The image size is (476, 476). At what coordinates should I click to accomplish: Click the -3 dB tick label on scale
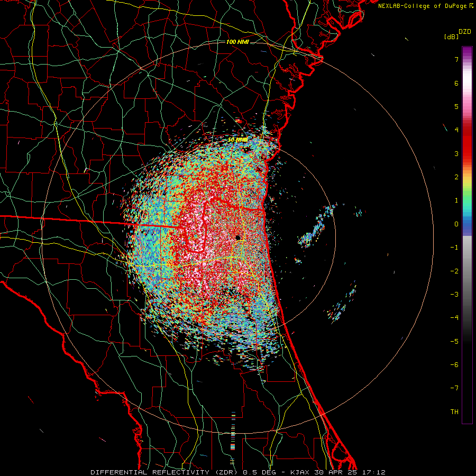(454, 295)
